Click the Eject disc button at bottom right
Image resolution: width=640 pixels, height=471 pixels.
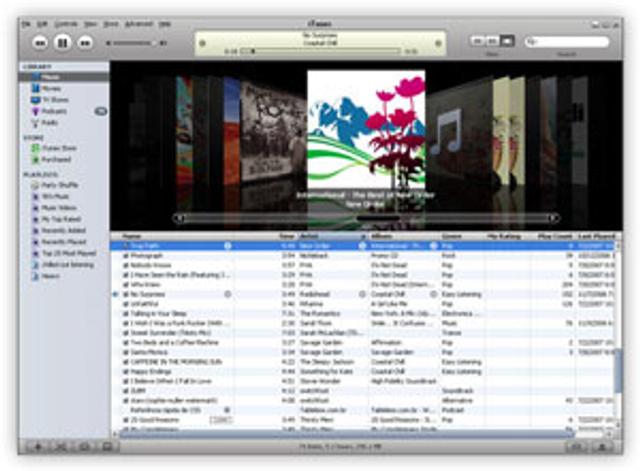click(602, 447)
